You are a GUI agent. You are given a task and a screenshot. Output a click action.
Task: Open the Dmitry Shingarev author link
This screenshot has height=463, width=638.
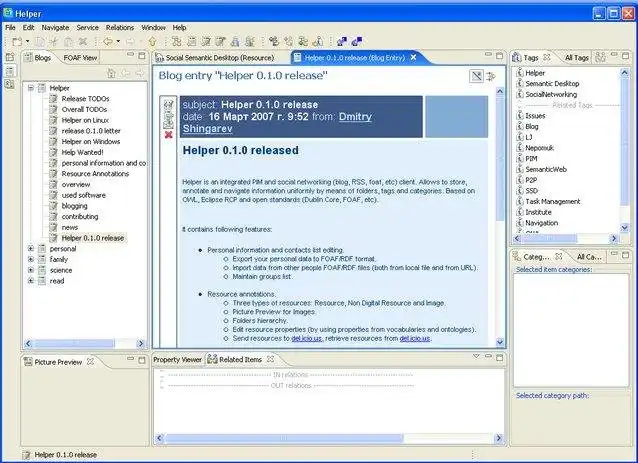pyautogui.click(x=277, y=122)
